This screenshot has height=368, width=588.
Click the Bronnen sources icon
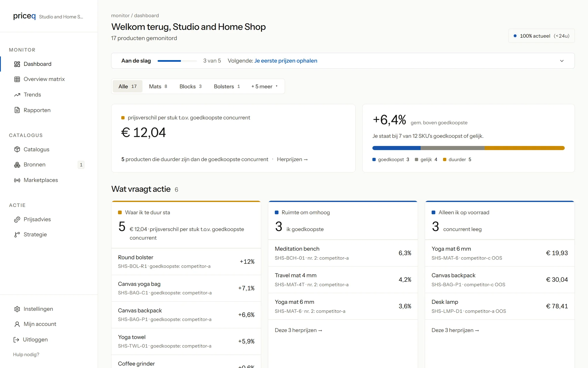(17, 165)
